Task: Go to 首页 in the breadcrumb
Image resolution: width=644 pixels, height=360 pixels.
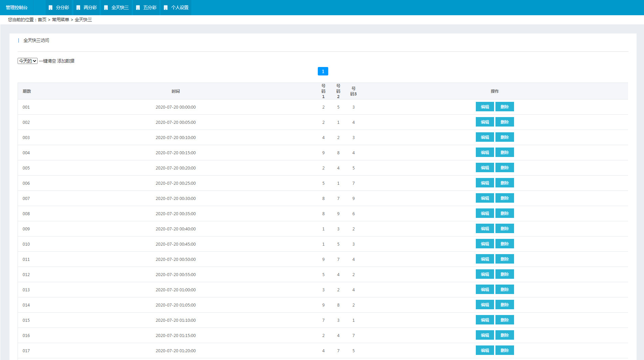Action: [42, 20]
